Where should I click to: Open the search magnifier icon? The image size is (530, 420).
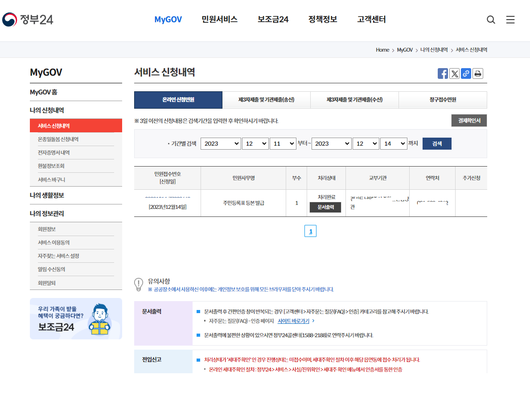[x=491, y=20]
